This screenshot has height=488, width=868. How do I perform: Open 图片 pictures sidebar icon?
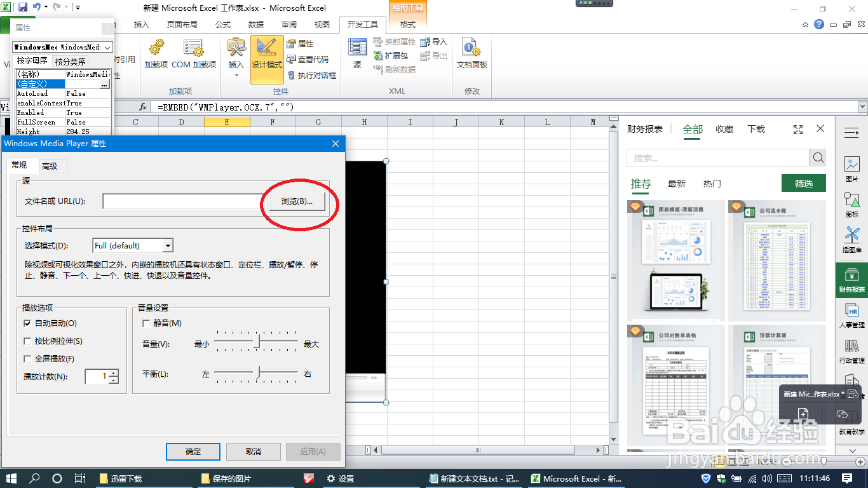coord(852,169)
